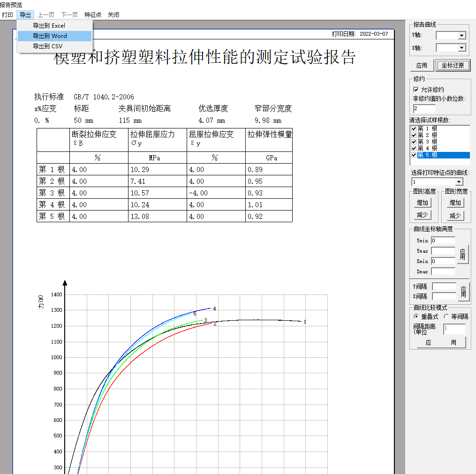This screenshot has height=474, width=476.
Task: Go to 上一页 previous page
Action: point(46,15)
